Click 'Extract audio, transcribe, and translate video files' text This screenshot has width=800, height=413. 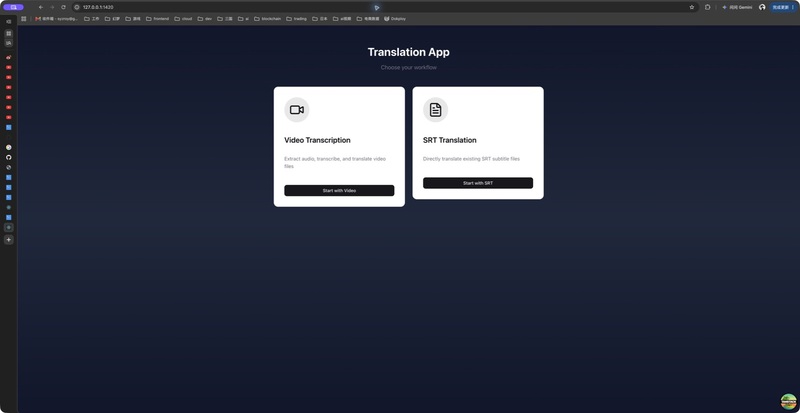point(335,162)
